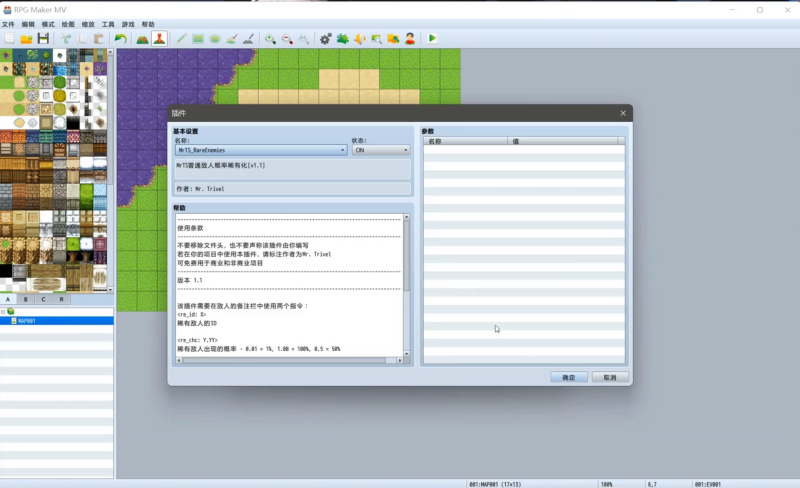Click the Save Project floppy icon
This screenshot has height=488, width=800.
click(x=43, y=38)
